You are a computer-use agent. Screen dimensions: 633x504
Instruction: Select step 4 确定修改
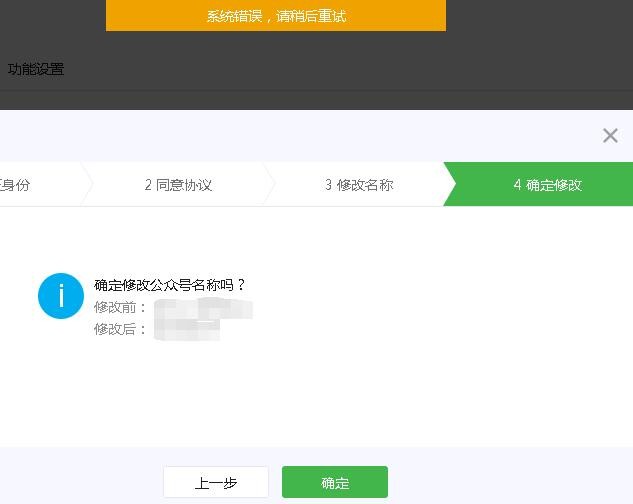[x=541, y=185]
